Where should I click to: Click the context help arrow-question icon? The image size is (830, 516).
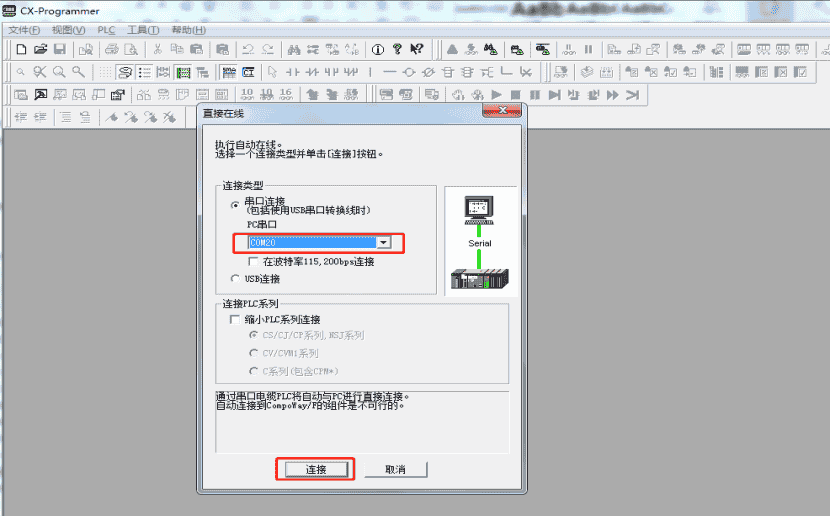[417, 49]
